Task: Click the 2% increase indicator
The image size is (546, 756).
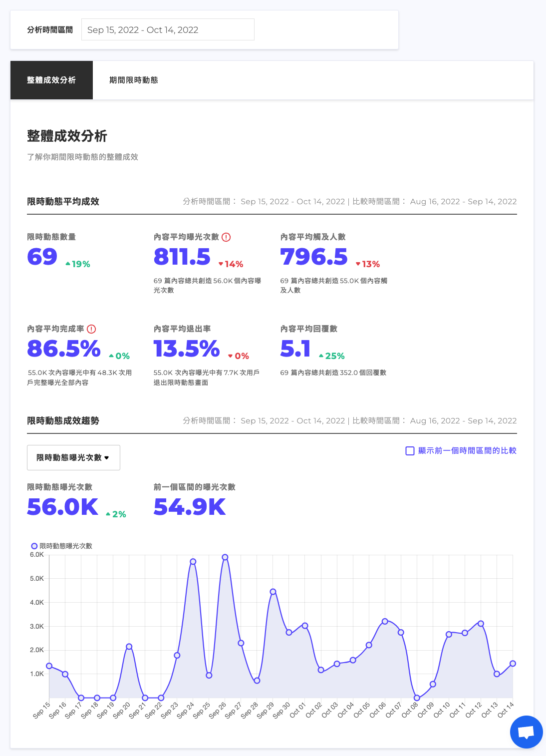Action: click(x=116, y=514)
